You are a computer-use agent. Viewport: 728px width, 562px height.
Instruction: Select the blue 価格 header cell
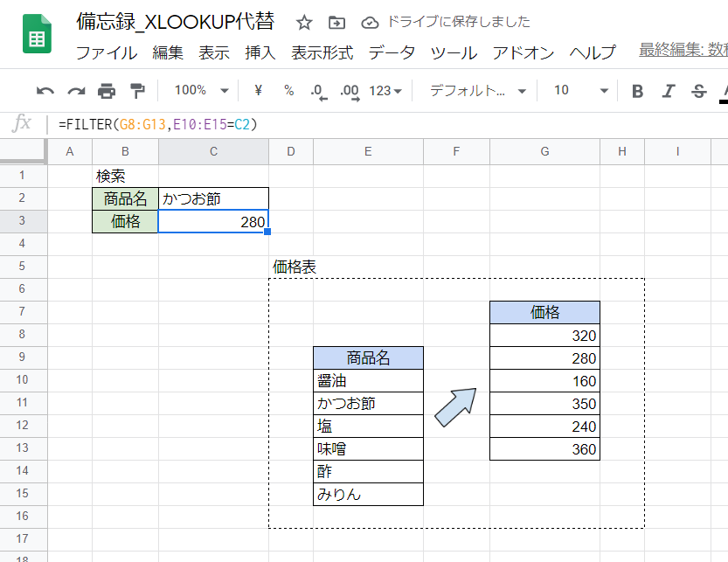click(544, 313)
